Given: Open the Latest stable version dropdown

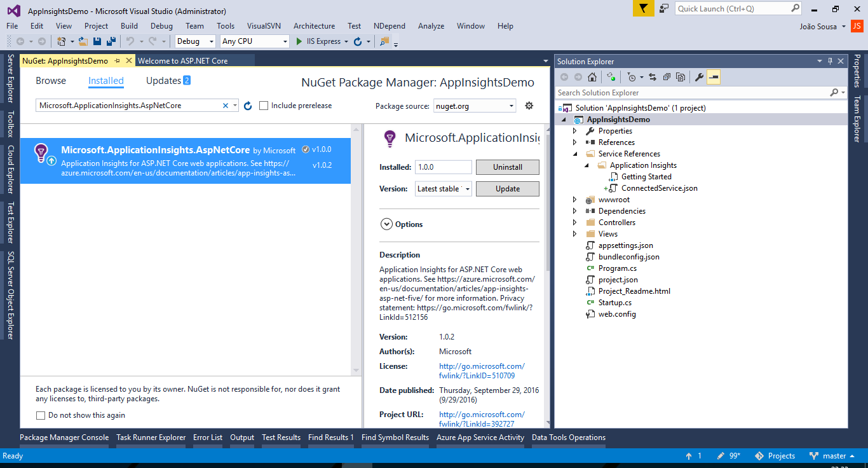Looking at the screenshot, I should coord(444,189).
